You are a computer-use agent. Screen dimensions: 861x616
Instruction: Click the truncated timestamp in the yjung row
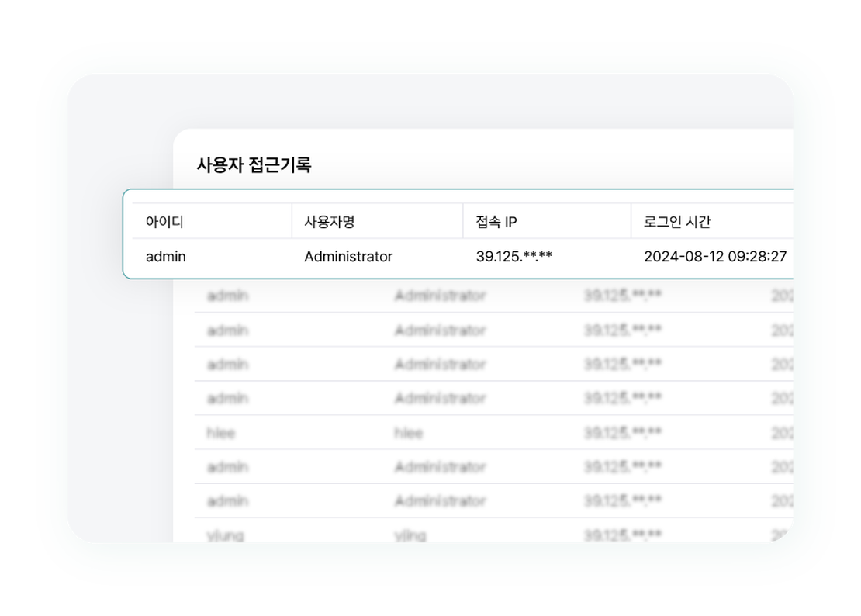(x=783, y=535)
